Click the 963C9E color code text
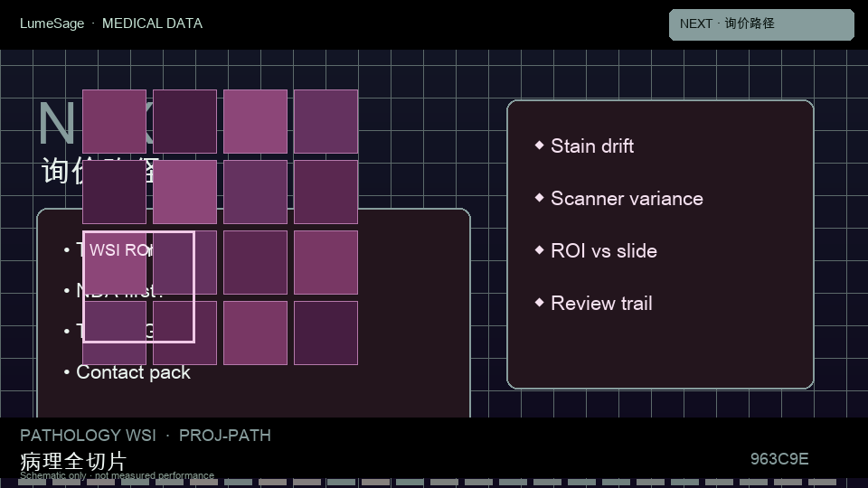 point(779,459)
